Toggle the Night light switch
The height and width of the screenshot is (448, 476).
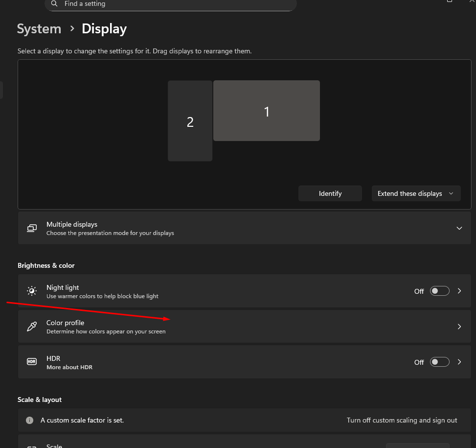[440, 291]
